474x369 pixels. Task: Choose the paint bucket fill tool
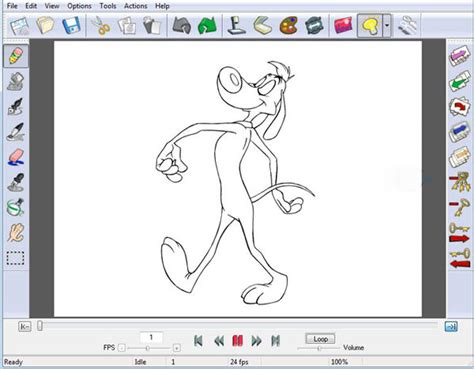(x=16, y=207)
